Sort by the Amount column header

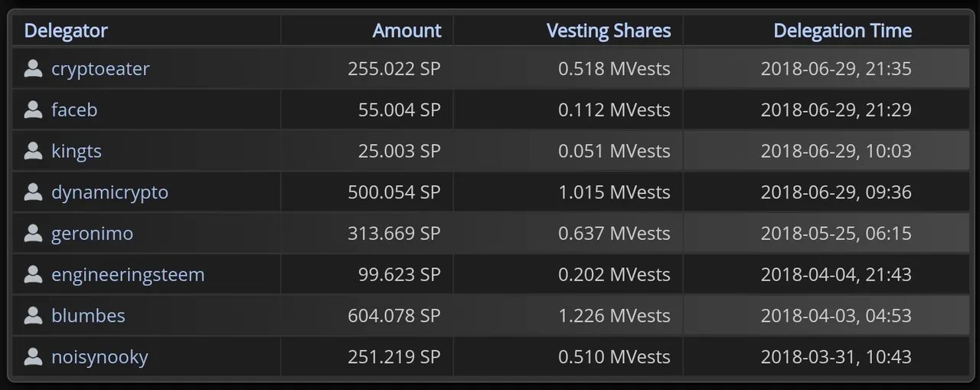[407, 31]
